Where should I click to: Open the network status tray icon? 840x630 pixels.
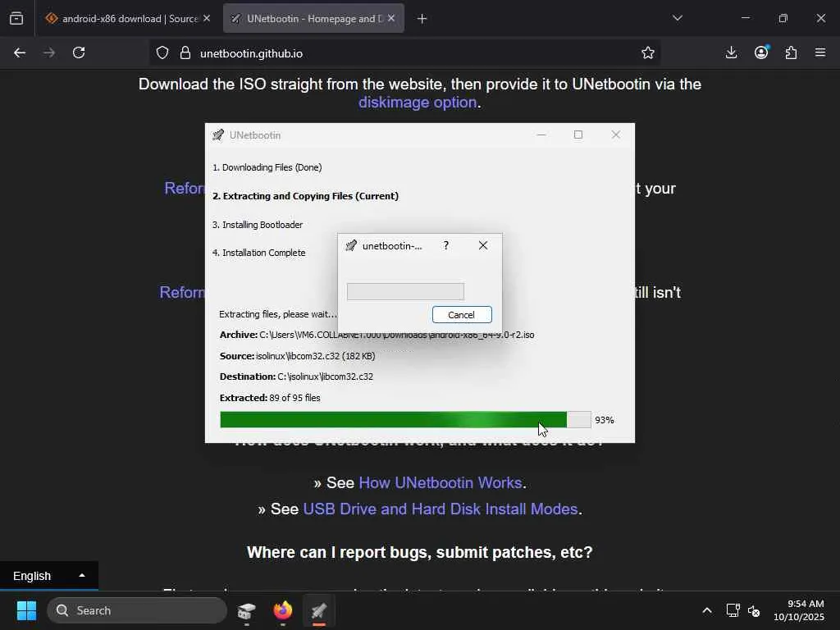[x=733, y=610]
